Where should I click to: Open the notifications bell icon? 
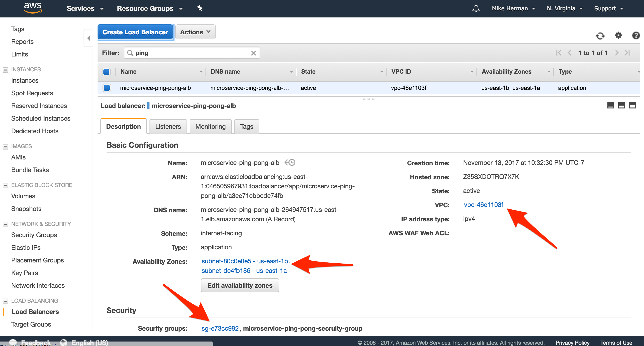[x=476, y=8]
